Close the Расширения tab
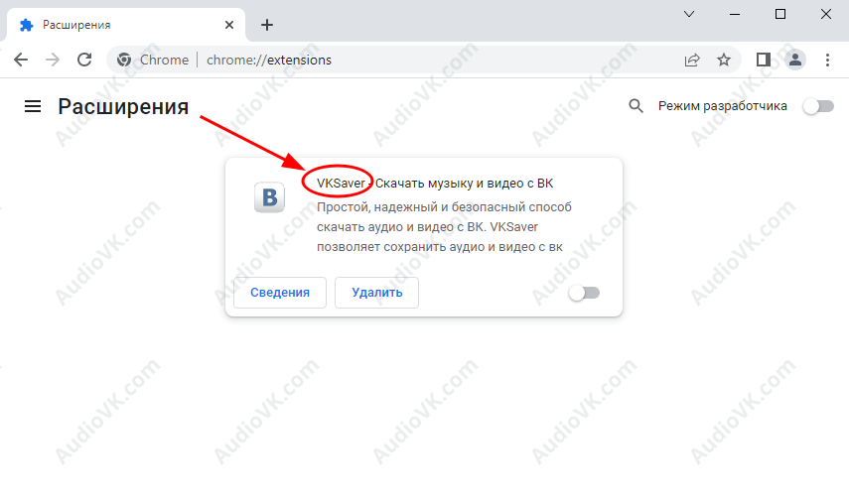 tap(229, 25)
